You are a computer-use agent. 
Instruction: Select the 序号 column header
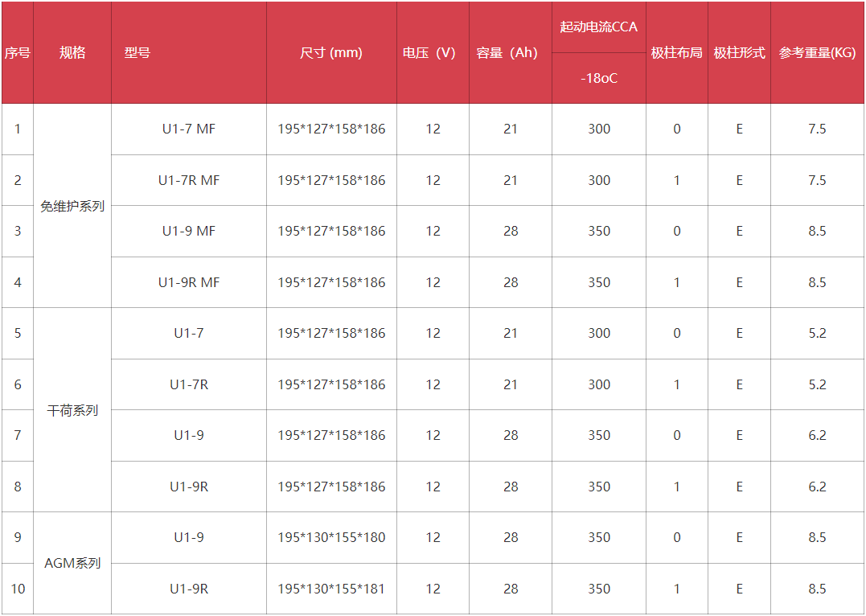pos(18,52)
